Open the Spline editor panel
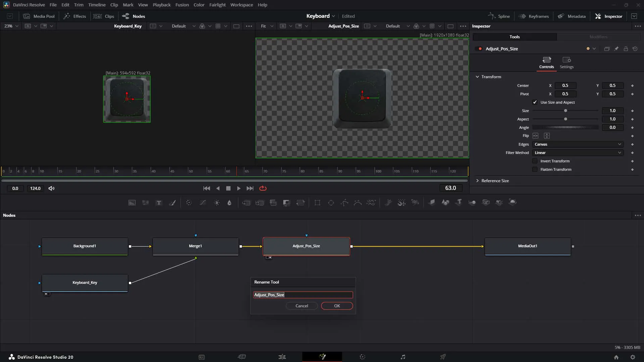This screenshot has height=362, width=644. (499, 16)
